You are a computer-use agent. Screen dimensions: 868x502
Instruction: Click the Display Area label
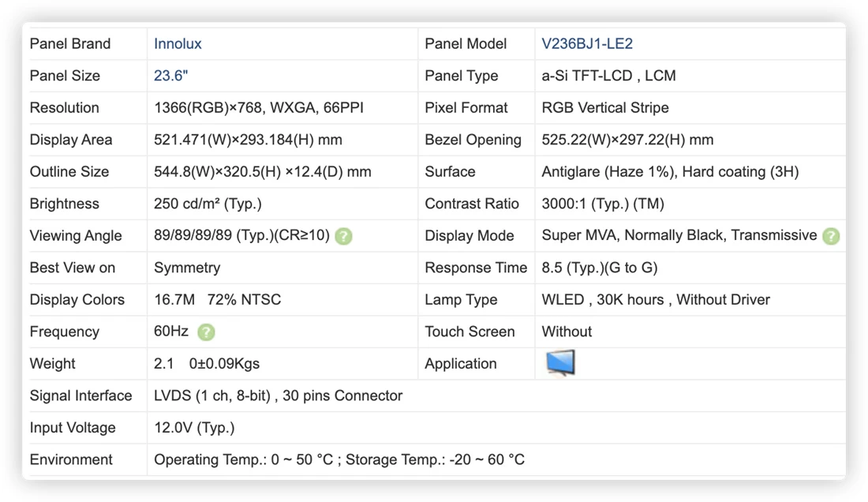[71, 140]
